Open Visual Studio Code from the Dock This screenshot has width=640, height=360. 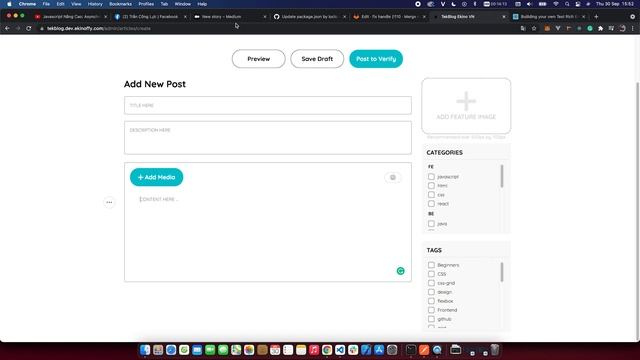click(340, 350)
